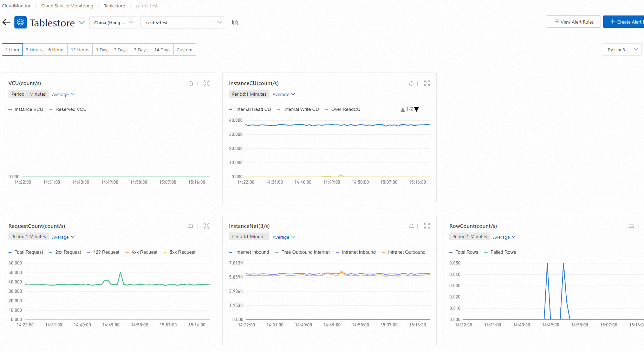Hide the Internal Read CU series
The height and width of the screenshot is (351, 644).
click(253, 109)
